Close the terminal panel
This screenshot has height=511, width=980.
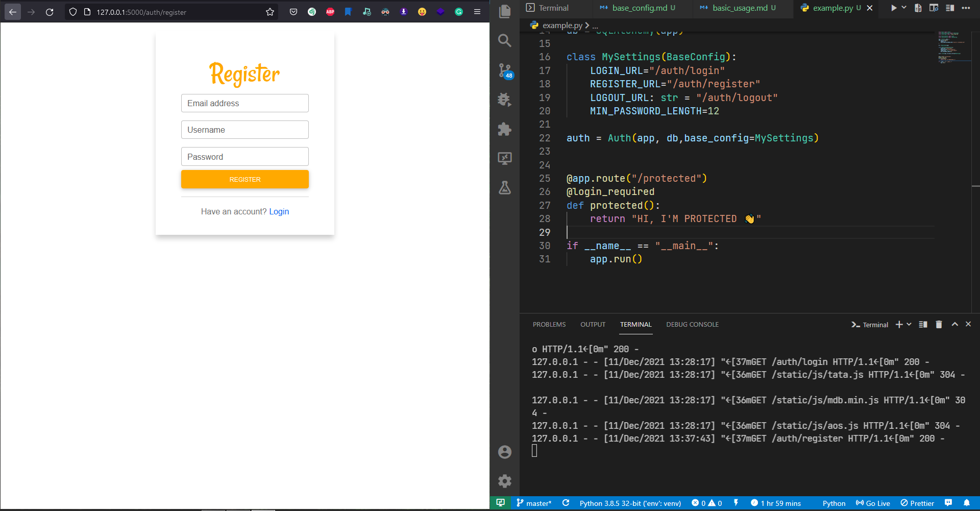(968, 324)
